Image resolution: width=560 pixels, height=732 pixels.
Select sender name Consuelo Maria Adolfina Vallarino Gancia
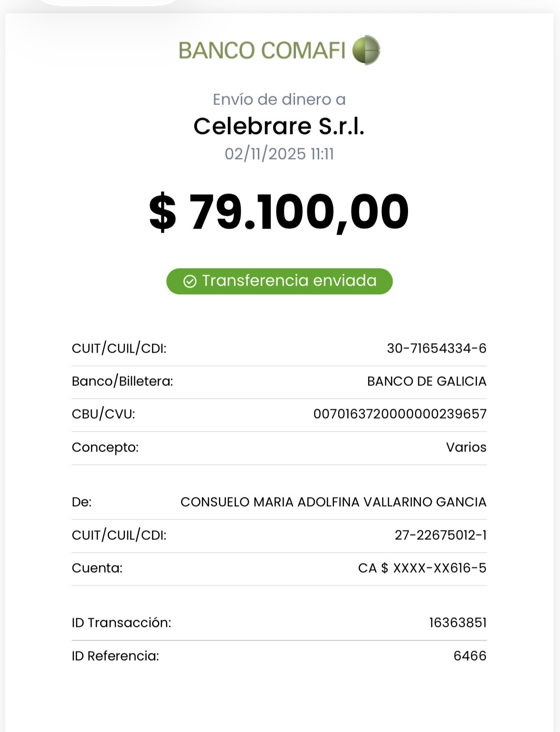tap(333, 502)
